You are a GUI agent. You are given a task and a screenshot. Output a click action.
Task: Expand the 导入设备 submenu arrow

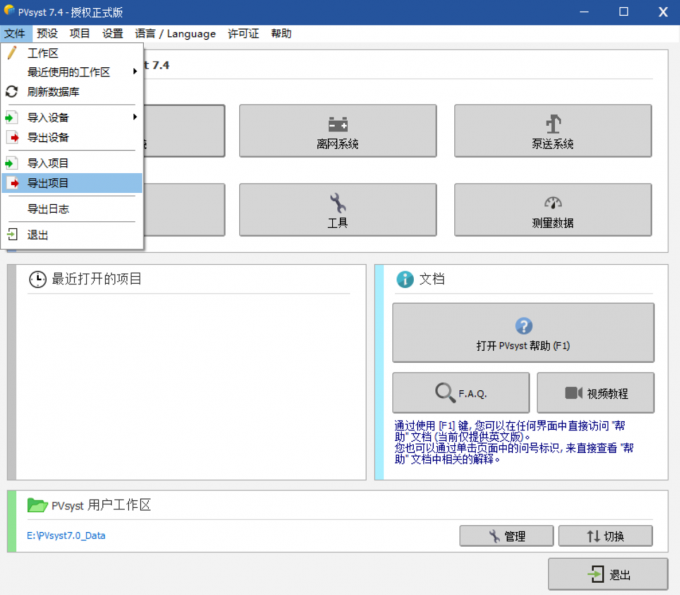135,117
